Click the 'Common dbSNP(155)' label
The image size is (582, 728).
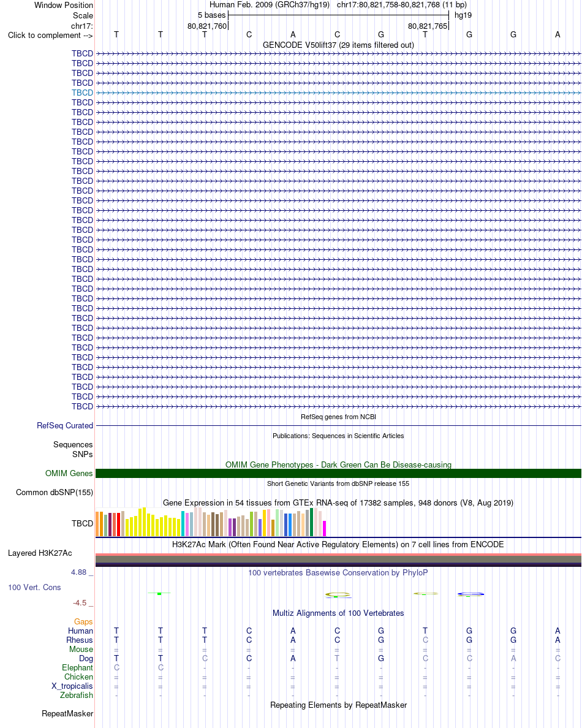click(x=55, y=493)
